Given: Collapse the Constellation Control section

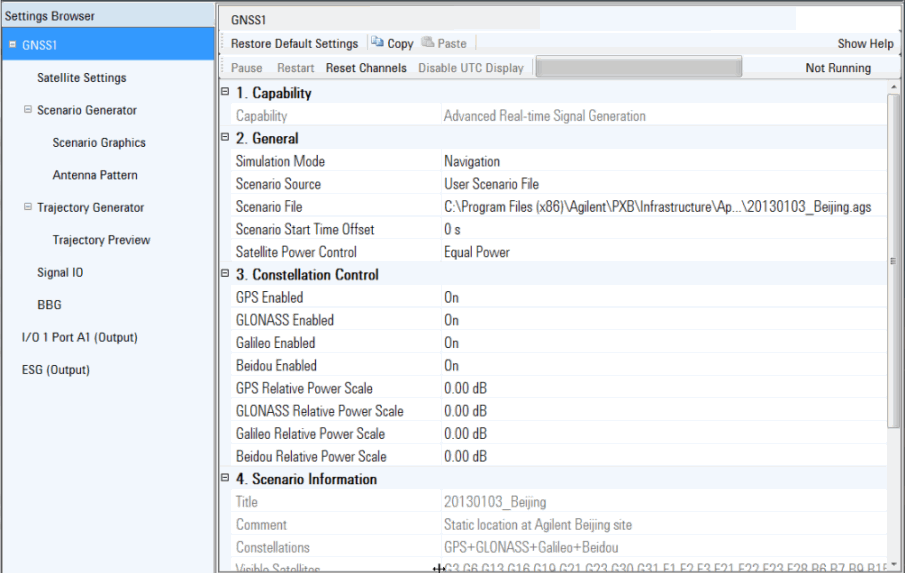Looking at the screenshot, I should click(225, 275).
